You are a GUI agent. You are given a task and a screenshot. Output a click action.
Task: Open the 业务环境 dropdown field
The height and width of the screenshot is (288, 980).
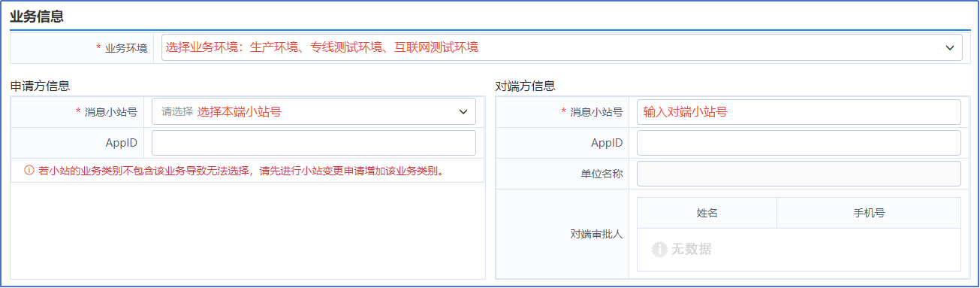[562, 47]
